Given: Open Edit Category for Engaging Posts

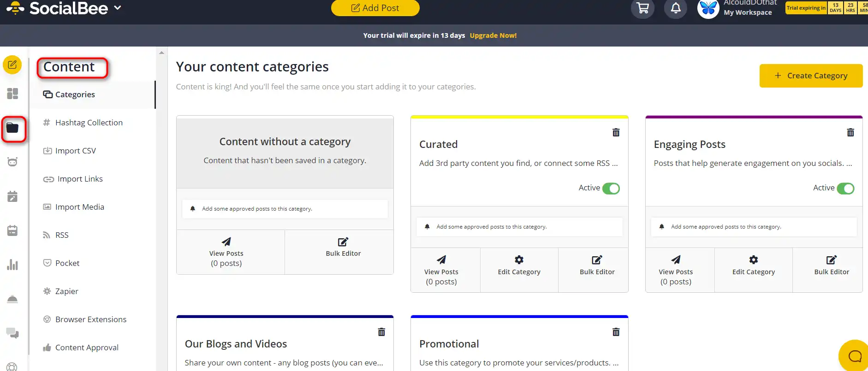Looking at the screenshot, I should [x=754, y=270].
